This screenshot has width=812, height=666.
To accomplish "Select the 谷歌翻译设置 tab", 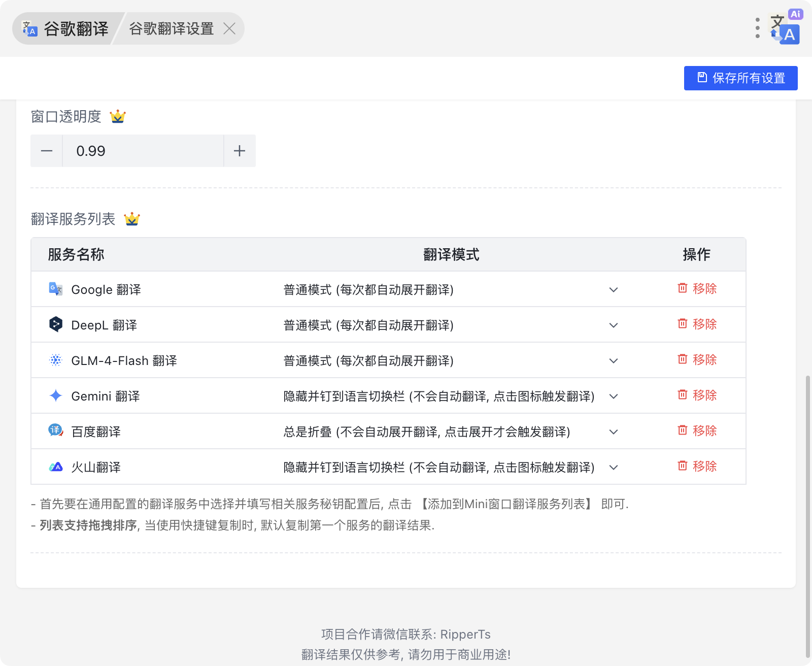I will pos(171,28).
